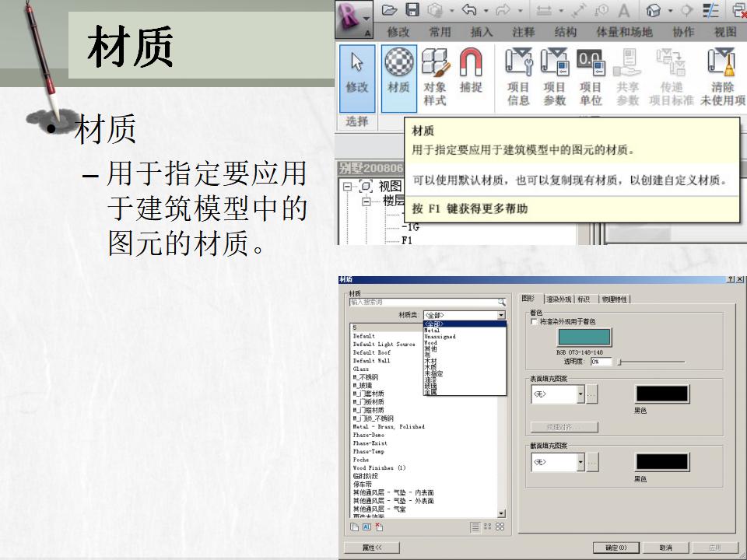The width and height of the screenshot is (747, 560).
Task: Click the black cut pattern color swatch
Action: (x=662, y=462)
